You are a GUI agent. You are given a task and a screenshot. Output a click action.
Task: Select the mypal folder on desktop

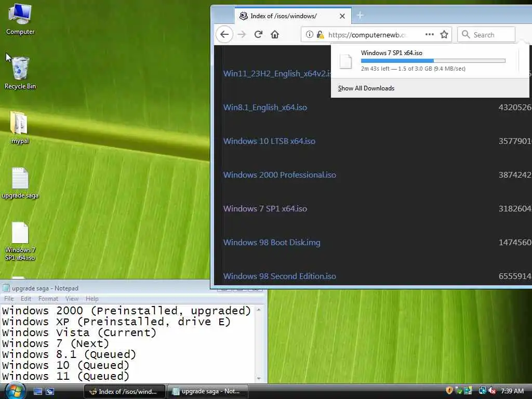pyautogui.click(x=20, y=127)
